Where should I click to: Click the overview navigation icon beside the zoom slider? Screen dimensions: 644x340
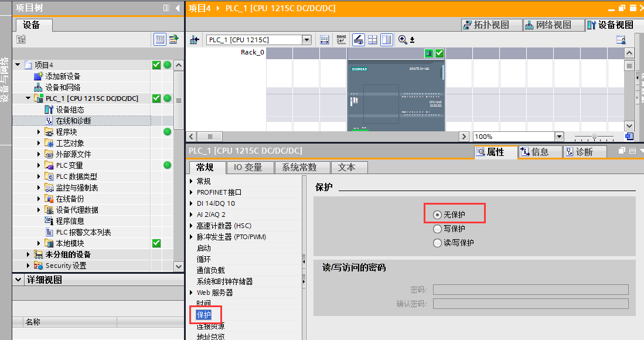tap(629, 137)
